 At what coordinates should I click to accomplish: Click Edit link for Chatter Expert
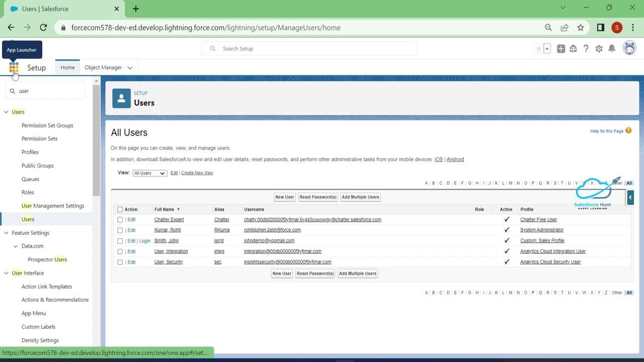(x=131, y=220)
